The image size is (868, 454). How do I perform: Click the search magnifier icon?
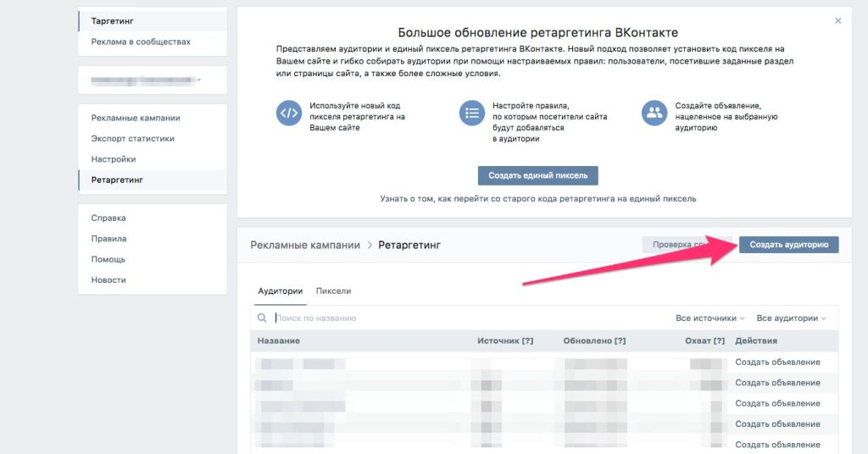coord(262,318)
